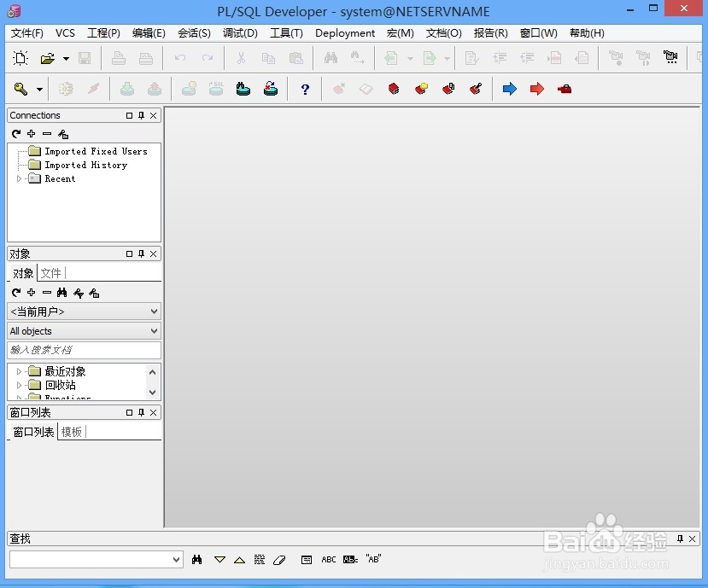Image resolution: width=708 pixels, height=588 pixels.
Task: Toggle the highlight all matches grid icon
Action: click(x=260, y=560)
